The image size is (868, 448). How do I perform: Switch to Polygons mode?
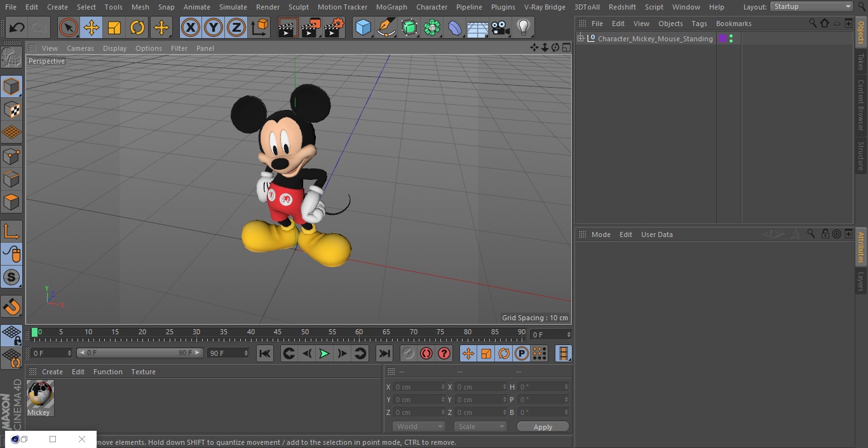(11, 202)
